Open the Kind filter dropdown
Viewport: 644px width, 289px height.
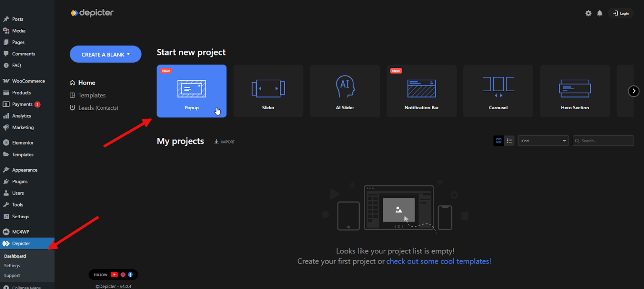543,141
